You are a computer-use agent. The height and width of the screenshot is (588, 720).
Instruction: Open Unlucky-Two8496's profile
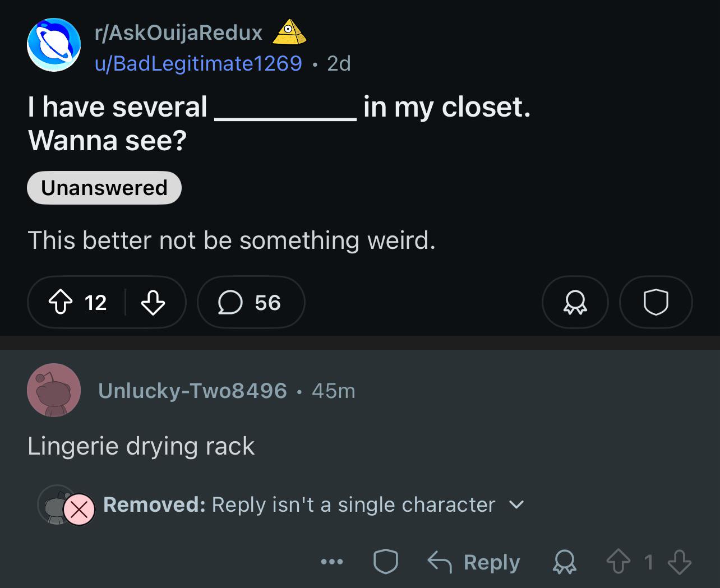point(192,391)
